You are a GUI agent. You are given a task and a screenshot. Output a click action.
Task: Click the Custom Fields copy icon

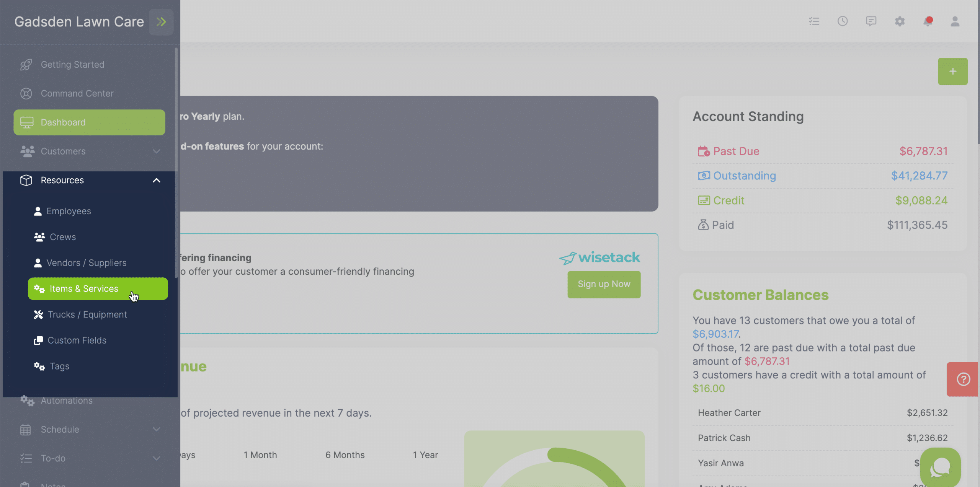click(38, 340)
